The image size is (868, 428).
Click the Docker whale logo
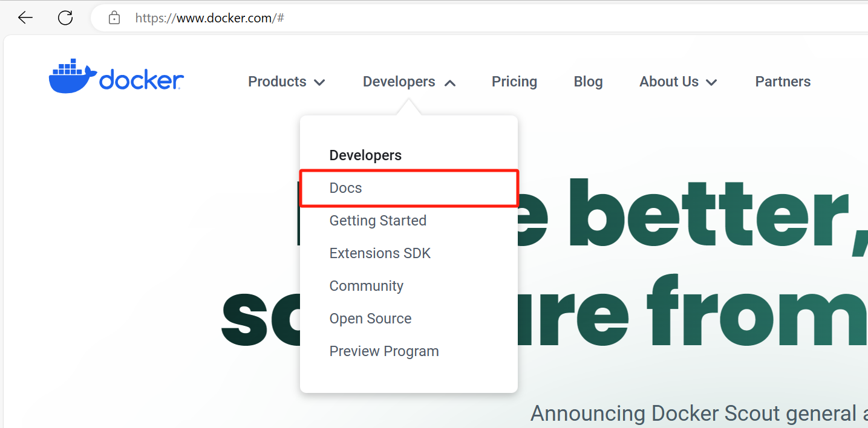(x=116, y=77)
